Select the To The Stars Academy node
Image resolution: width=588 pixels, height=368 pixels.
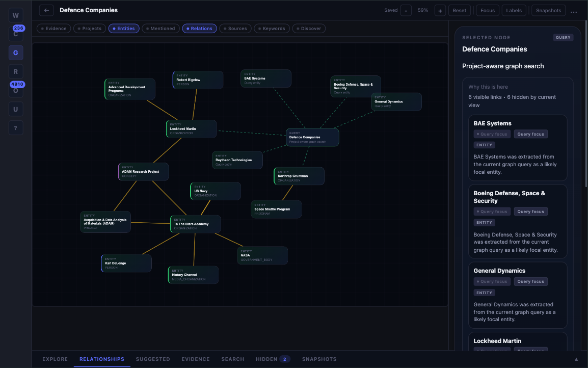[x=195, y=224]
